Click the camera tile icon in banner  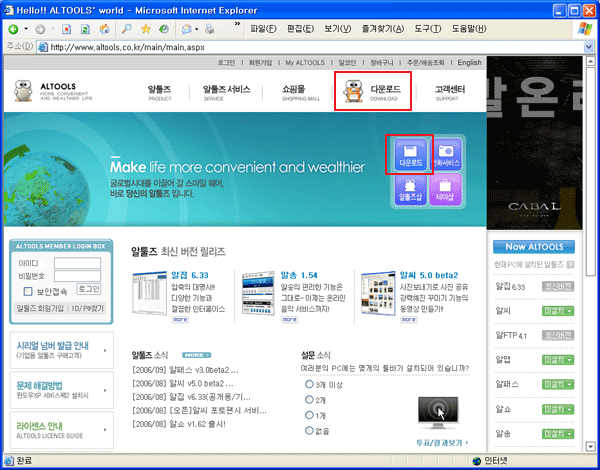[x=445, y=154]
